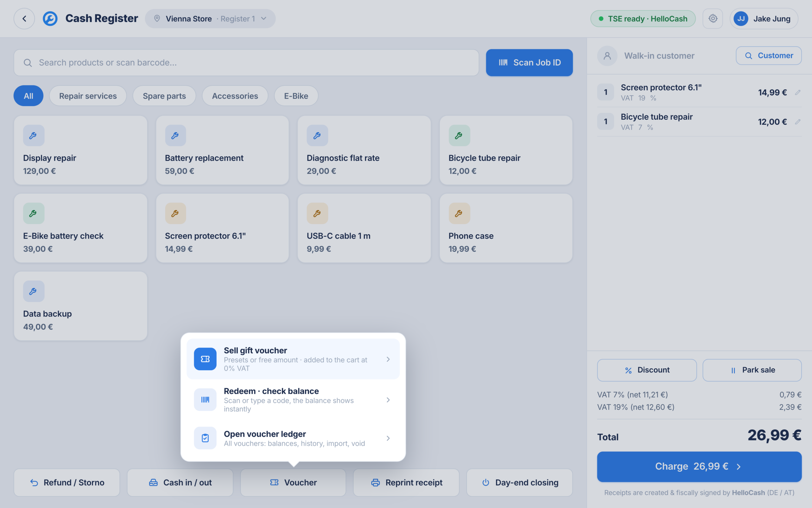Click the total amount 26,99 €
This screenshot has height=508, width=812.
[x=775, y=435]
